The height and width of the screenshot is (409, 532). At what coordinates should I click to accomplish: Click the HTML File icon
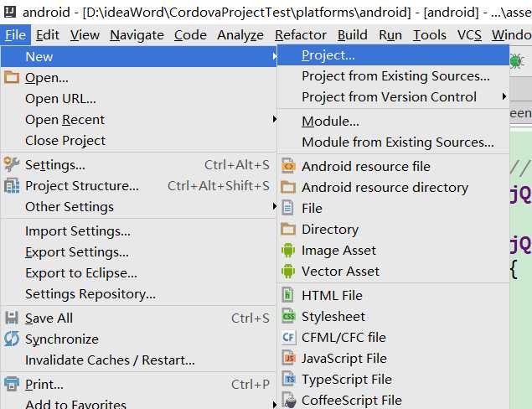coord(288,295)
